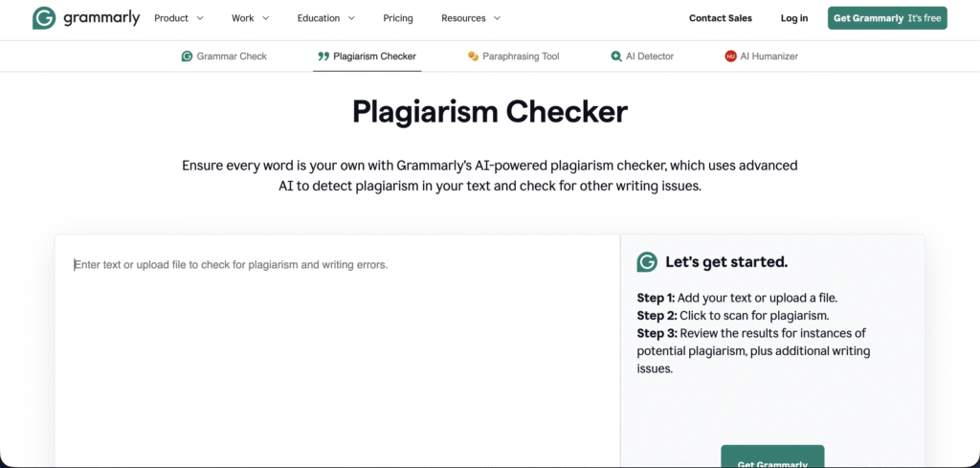The image size is (980, 468).
Task: Click the AI Detector magnifier icon
Action: click(616, 56)
